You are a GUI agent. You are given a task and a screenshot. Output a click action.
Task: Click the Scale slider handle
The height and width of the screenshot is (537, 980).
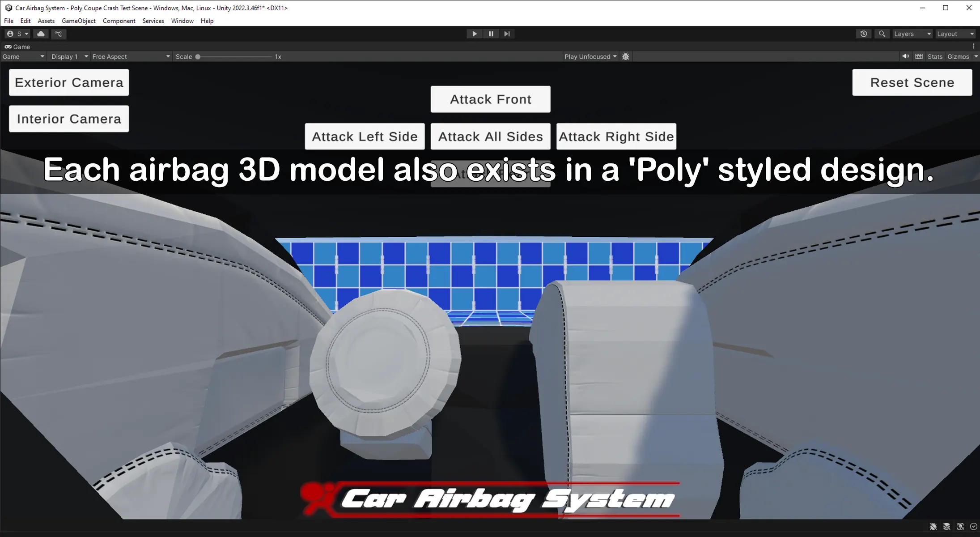pos(198,57)
